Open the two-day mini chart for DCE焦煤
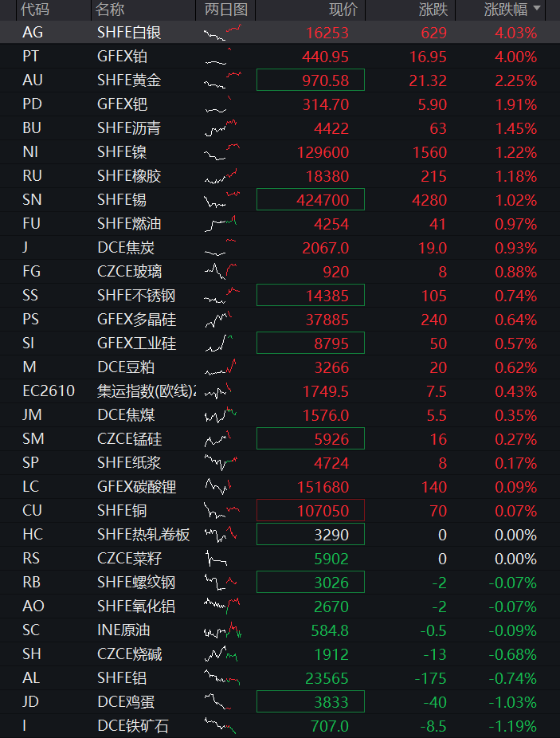This screenshot has height=738, width=560. tap(220, 415)
